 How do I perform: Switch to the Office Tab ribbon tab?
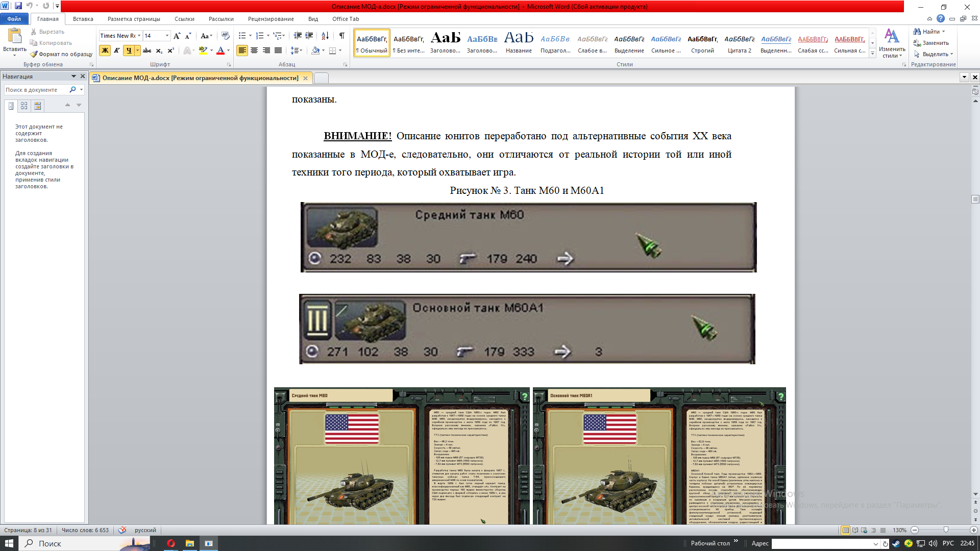click(x=346, y=19)
